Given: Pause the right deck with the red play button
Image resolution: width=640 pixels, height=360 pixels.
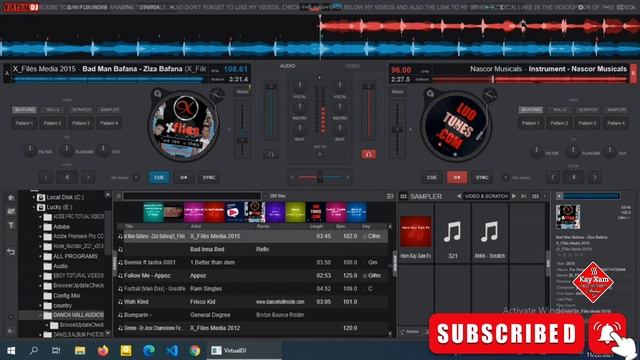Looking at the screenshot, I should [457, 178].
